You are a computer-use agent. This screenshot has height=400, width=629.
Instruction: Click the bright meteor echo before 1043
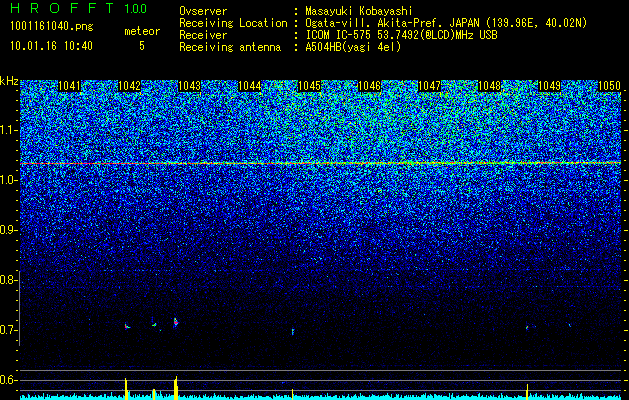pos(175,322)
